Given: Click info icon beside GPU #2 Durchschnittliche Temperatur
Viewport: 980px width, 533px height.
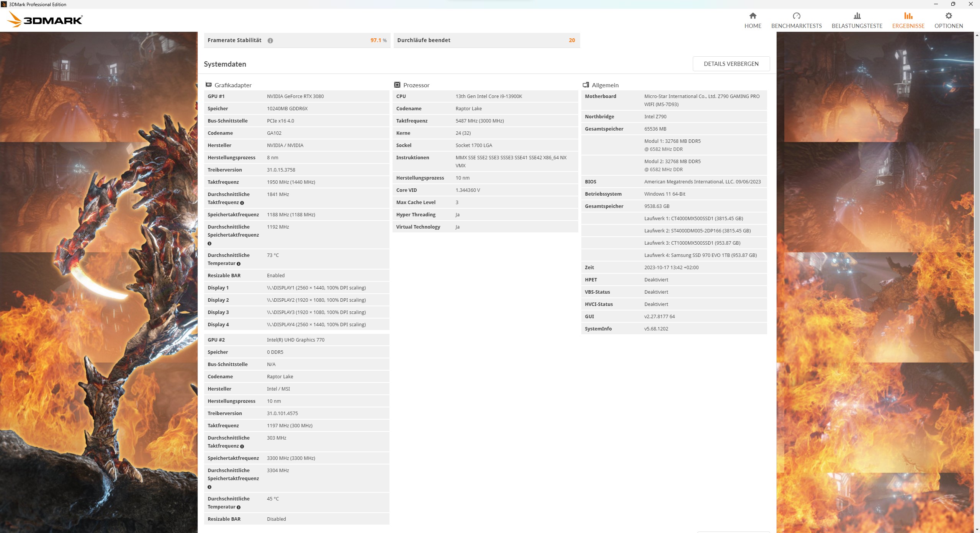Looking at the screenshot, I should coord(239,507).
